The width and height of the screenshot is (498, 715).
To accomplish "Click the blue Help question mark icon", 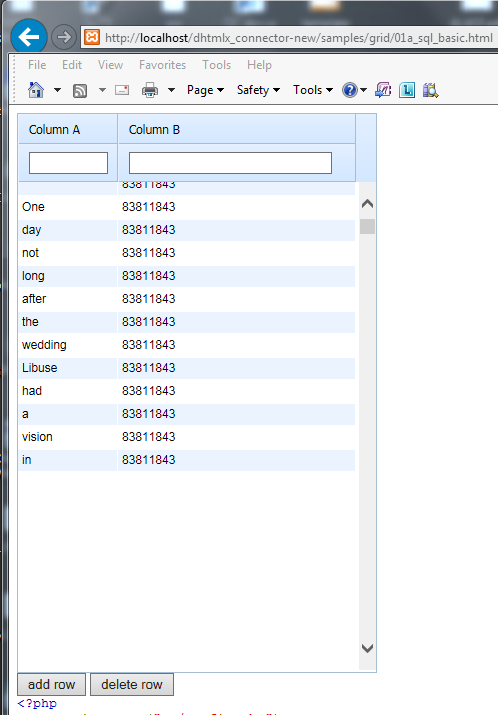I will pos(350,90).
